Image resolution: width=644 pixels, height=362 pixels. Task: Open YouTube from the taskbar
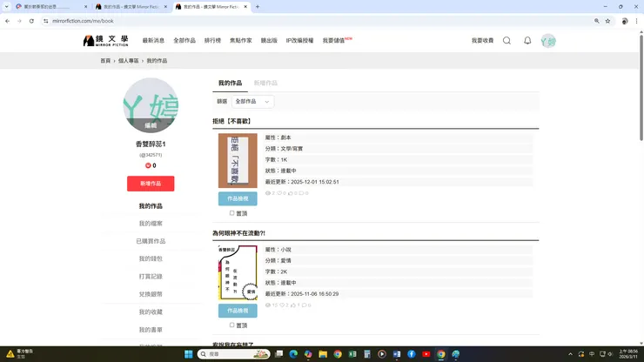tap(426, 354)
